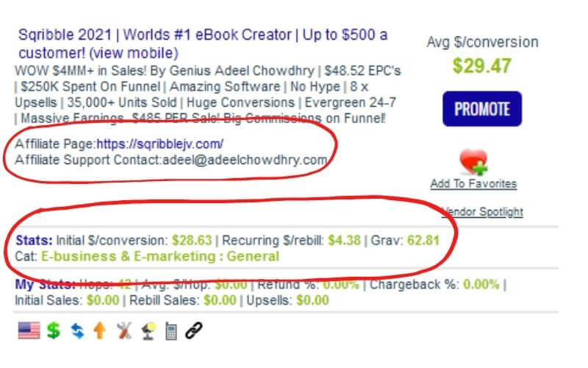Click the US flag language icon
The image size is (588, 368).
coord(29,330)
